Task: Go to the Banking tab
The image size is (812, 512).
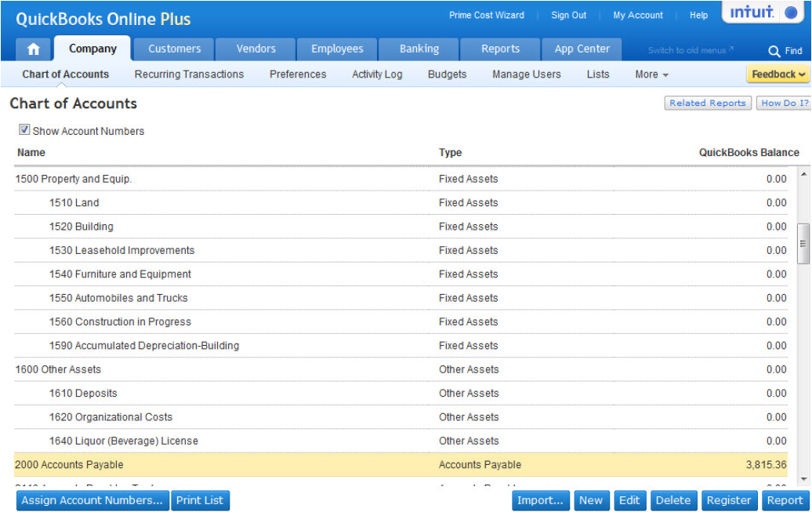Action: click(419, 49)
